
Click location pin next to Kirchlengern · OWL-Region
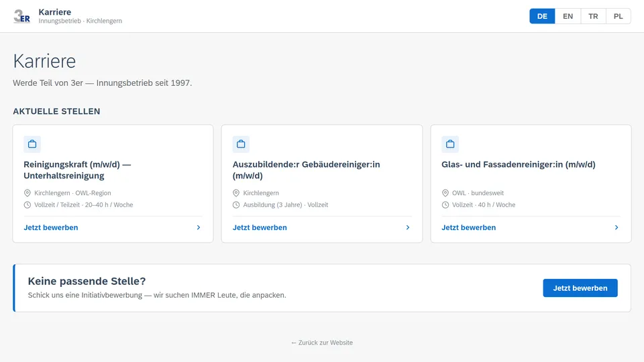[27, 193]
